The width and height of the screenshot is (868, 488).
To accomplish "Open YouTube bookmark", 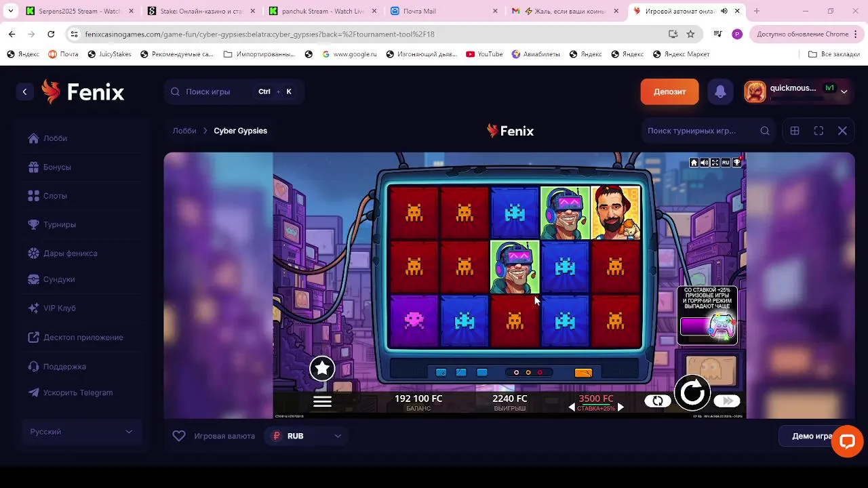I will click(x=484, y=54).
